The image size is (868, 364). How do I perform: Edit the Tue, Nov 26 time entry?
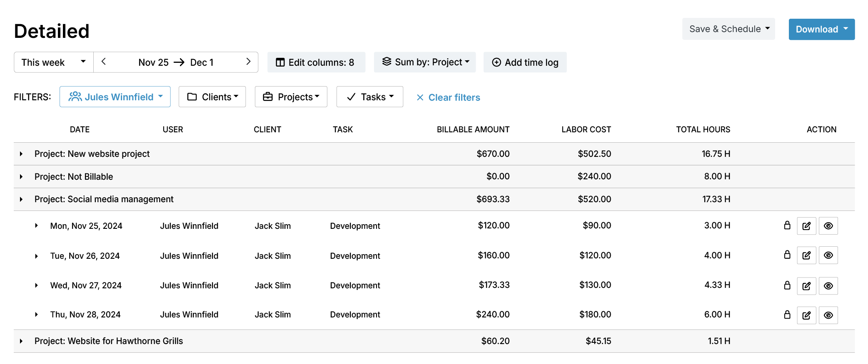point(806,255)
